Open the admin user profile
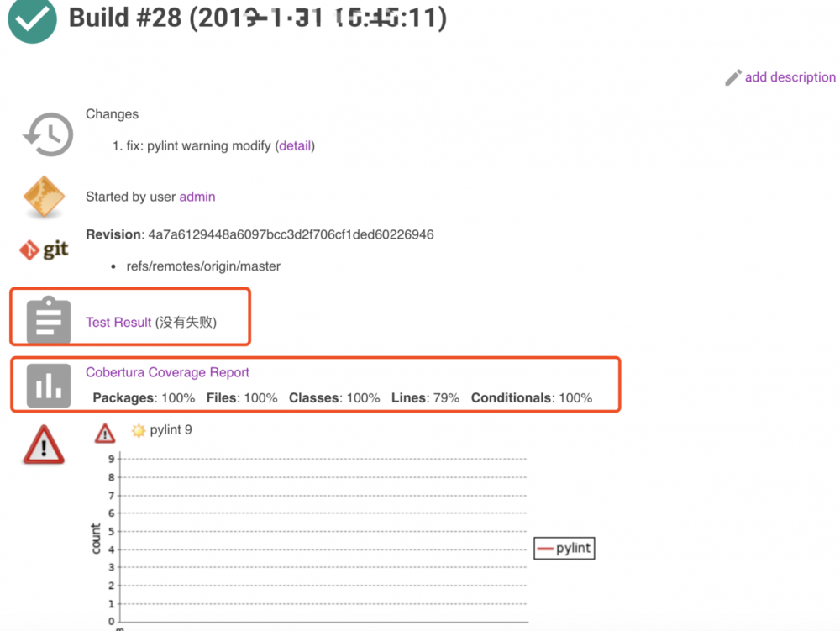Screen dimensions: 840x631 (197, 196)
